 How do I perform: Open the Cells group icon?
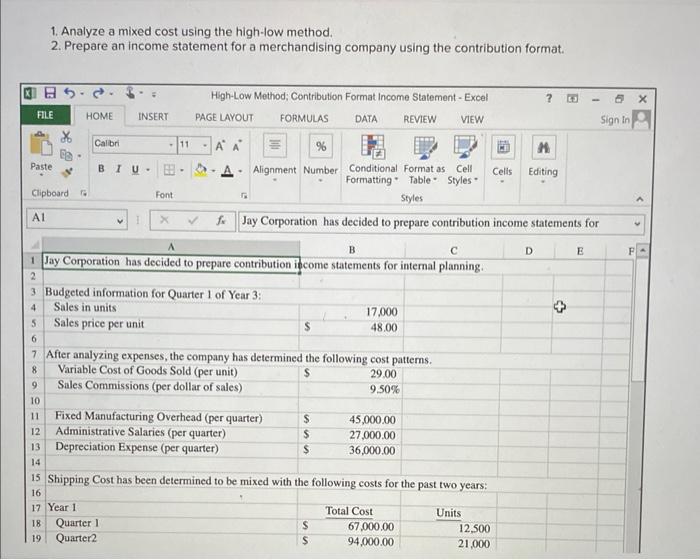503,147
